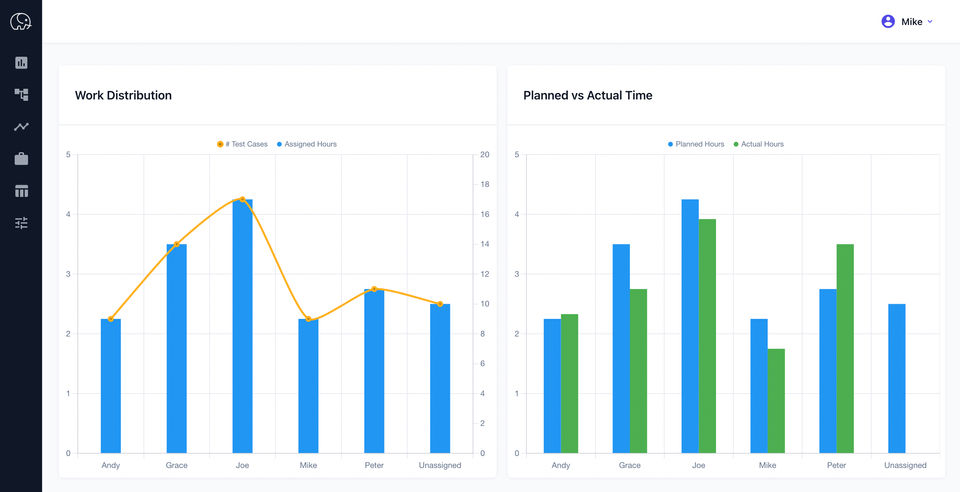Click Unassigned bar in Work Distribution chart

440,379
